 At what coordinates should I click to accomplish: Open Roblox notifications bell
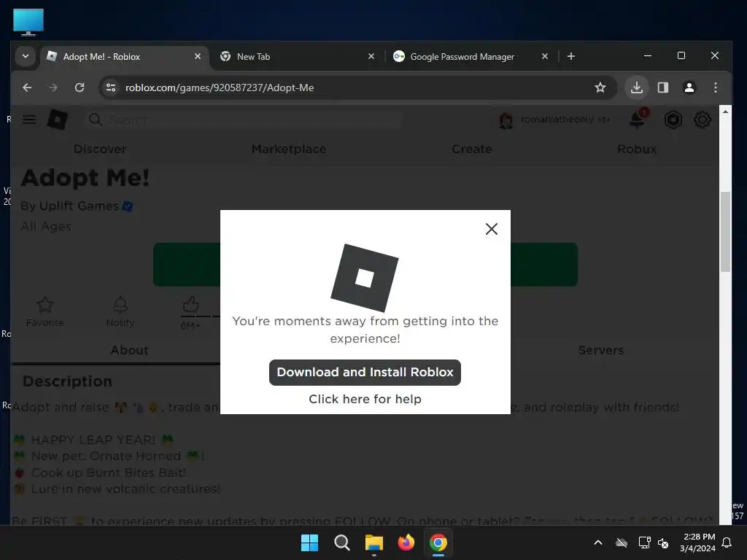pyautogui.click(x=637, y=120)
